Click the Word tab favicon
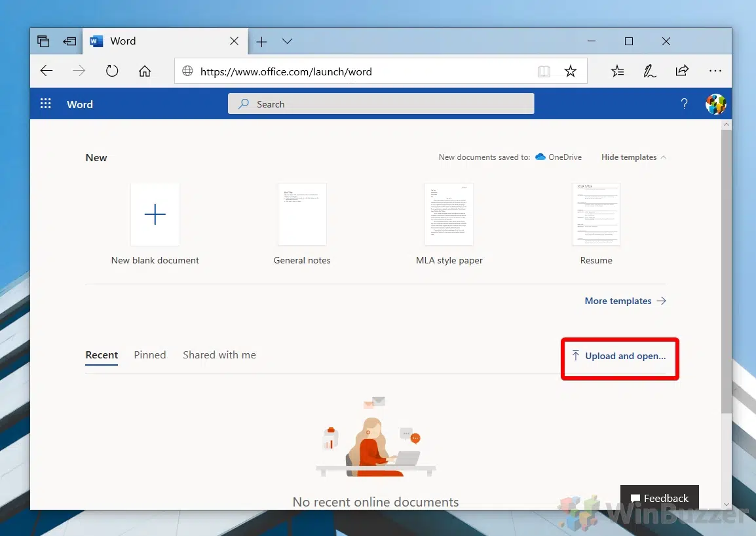Viewport: 756px width, 536px height. pyautogui.click(x=96, y=41)
